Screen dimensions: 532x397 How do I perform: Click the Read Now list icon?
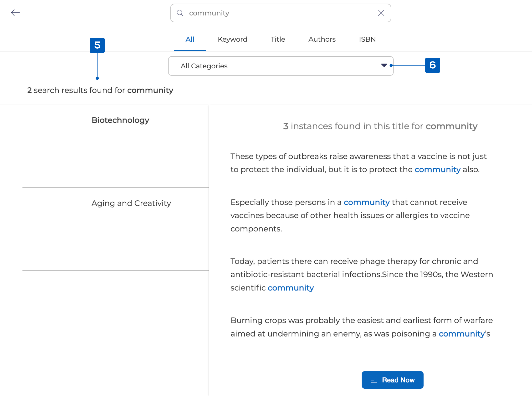coord(374,380)
